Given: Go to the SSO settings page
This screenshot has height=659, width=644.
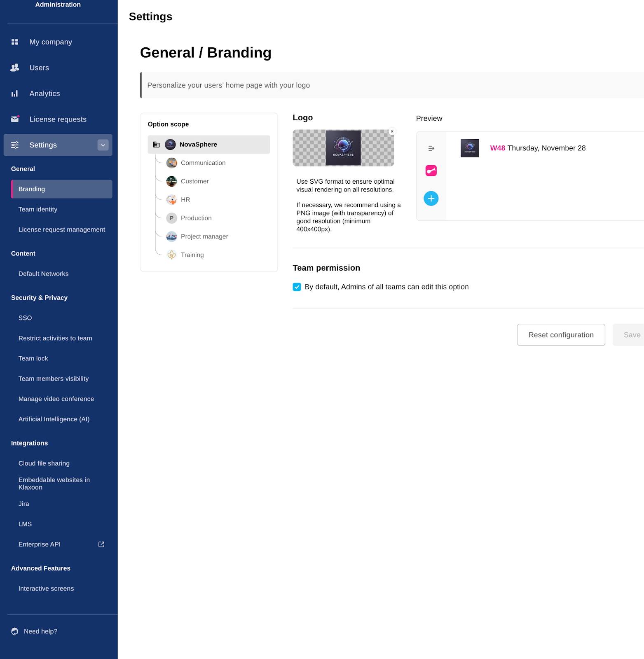Looking at the screenshot, I should coord(25,318).
